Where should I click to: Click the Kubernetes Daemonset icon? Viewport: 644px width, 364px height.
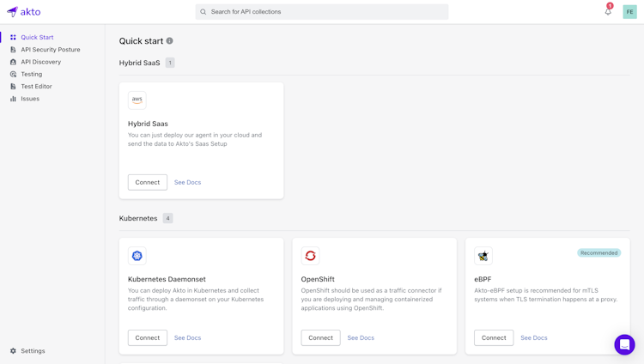point(137,256)
